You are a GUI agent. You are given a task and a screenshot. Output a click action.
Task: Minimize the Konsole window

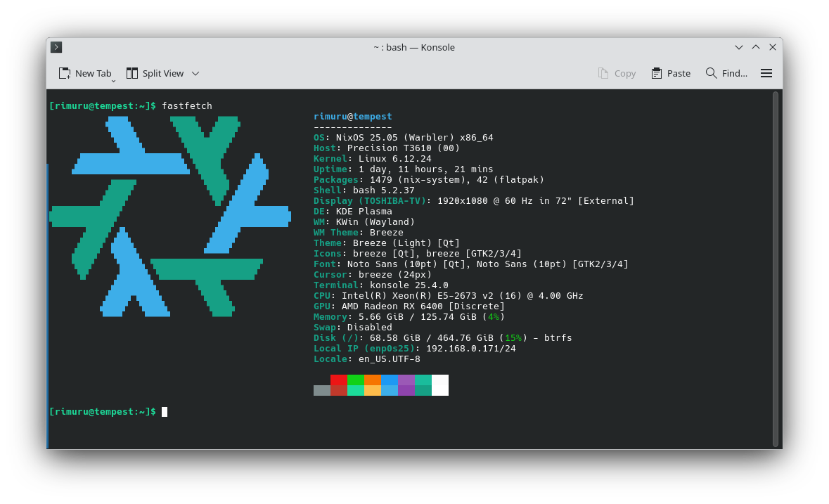pos(739,47)
